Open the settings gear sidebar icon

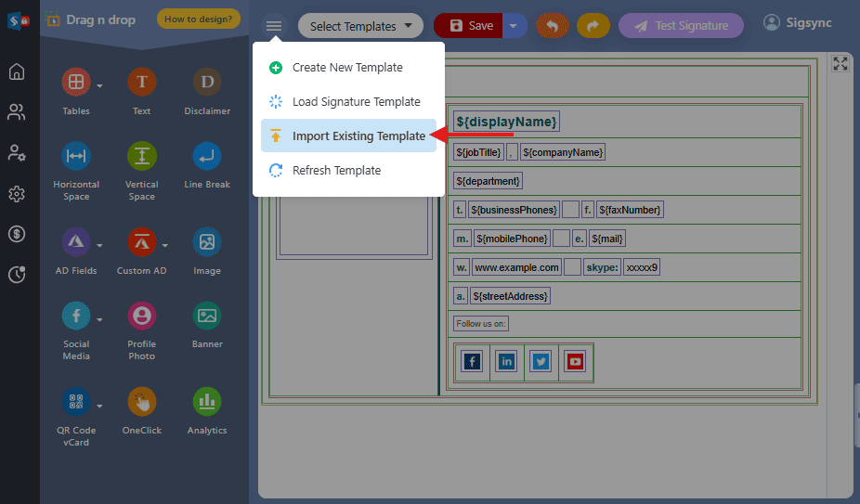pos(17,194)
